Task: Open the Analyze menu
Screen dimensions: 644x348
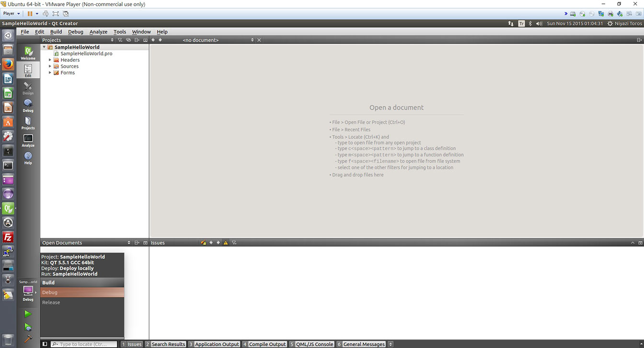Action: [x=98, y=32]
